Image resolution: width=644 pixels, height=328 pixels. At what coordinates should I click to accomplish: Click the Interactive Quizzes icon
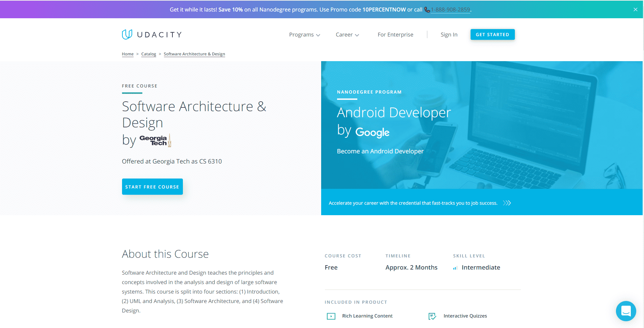432,316
